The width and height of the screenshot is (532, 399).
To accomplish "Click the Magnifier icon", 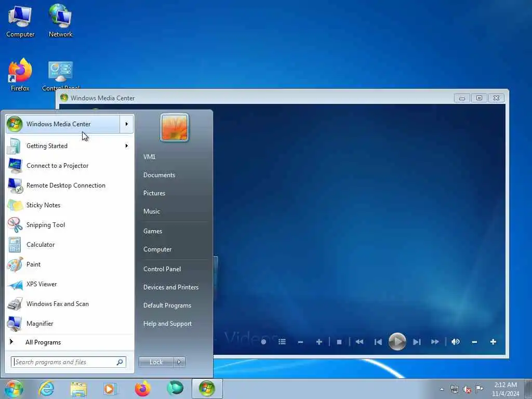I will click(x=15, y=324).
